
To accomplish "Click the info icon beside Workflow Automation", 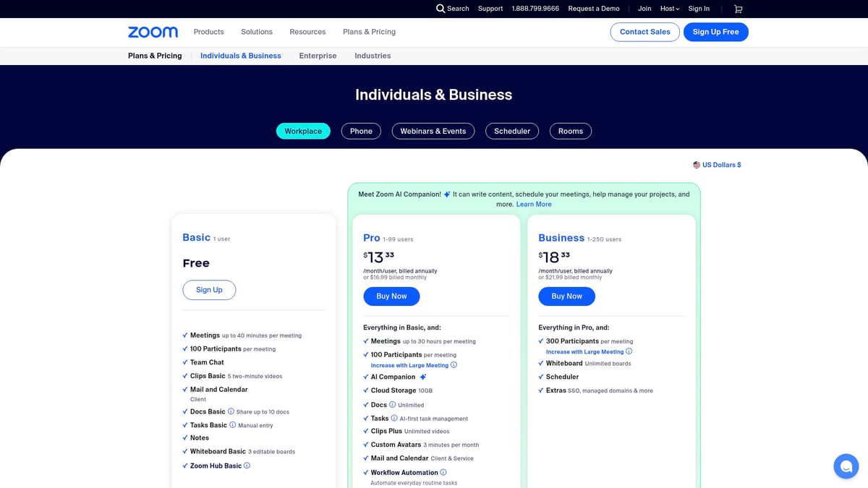I will (x=444, y=472).
